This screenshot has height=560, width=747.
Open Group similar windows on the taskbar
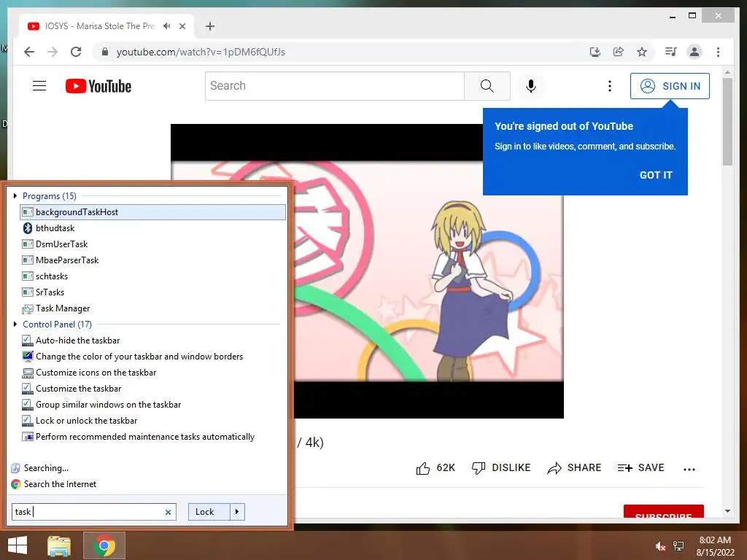tap(152, 405)
